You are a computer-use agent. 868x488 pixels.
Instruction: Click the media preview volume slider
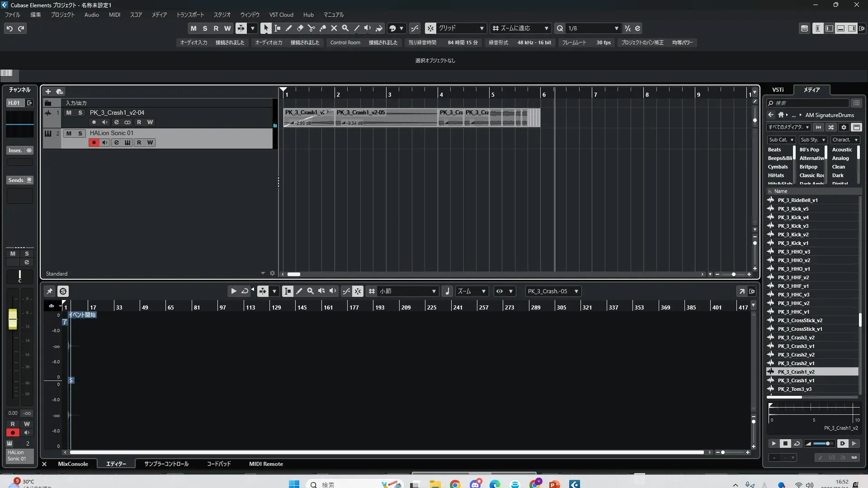click(x=823, y=444)
